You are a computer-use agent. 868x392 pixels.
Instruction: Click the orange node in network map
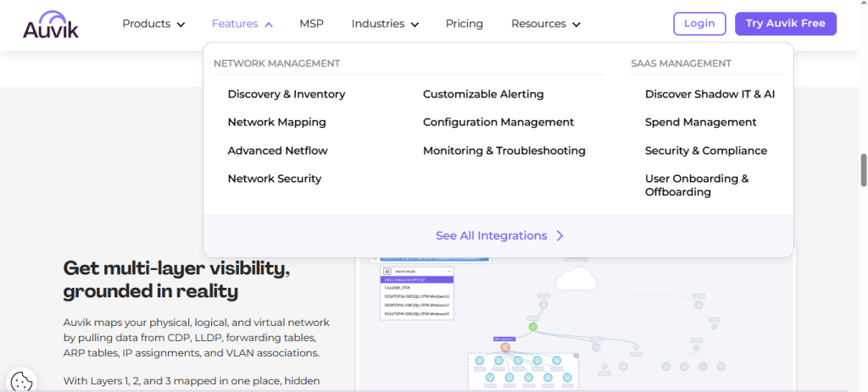[505, 347]
